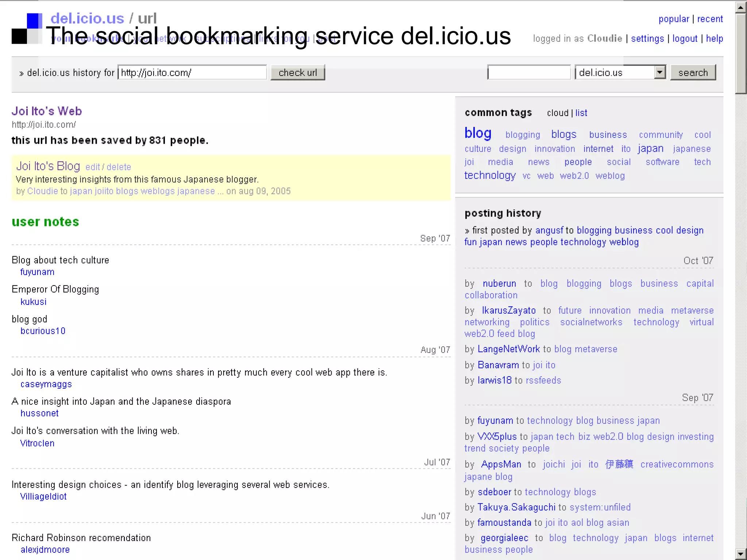The image size is (747, 560).
Task: Select the 'community' common tag
Action: [661, 135]
